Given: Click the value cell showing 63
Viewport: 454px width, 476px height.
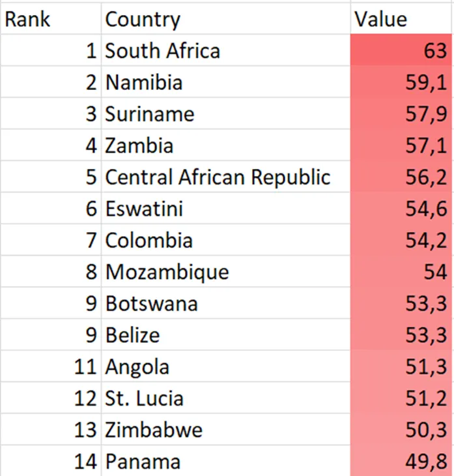Looking at the screenshot, I should 401,50.
